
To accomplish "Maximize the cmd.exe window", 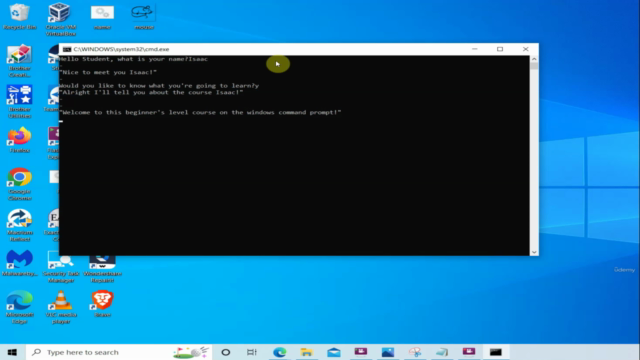I will coord(500,49).
